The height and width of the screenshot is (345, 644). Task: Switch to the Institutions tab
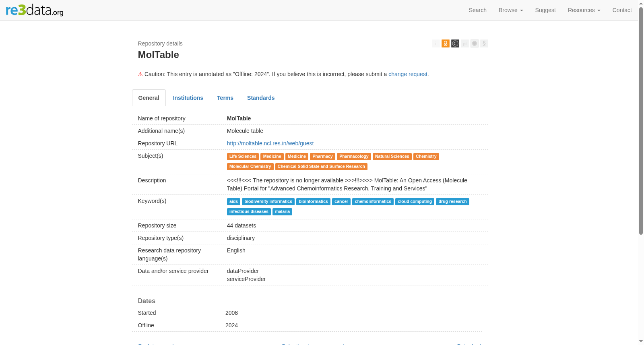click(188, 98)
